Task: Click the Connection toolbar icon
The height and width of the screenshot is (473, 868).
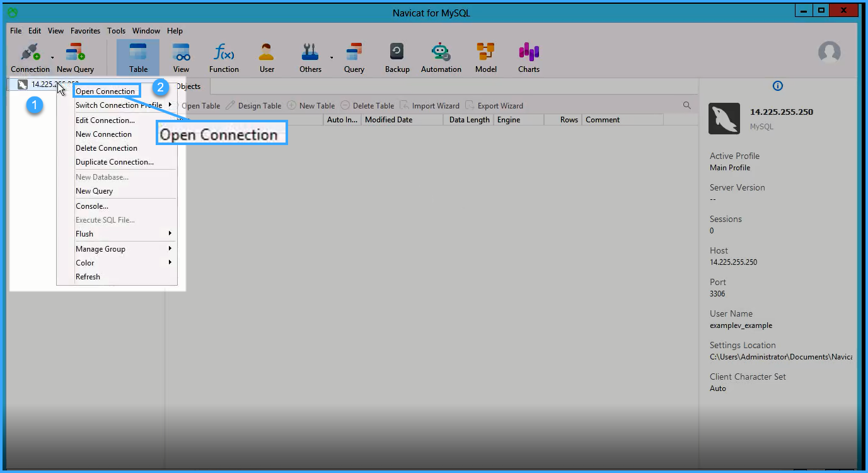Action: coord(29,53)
